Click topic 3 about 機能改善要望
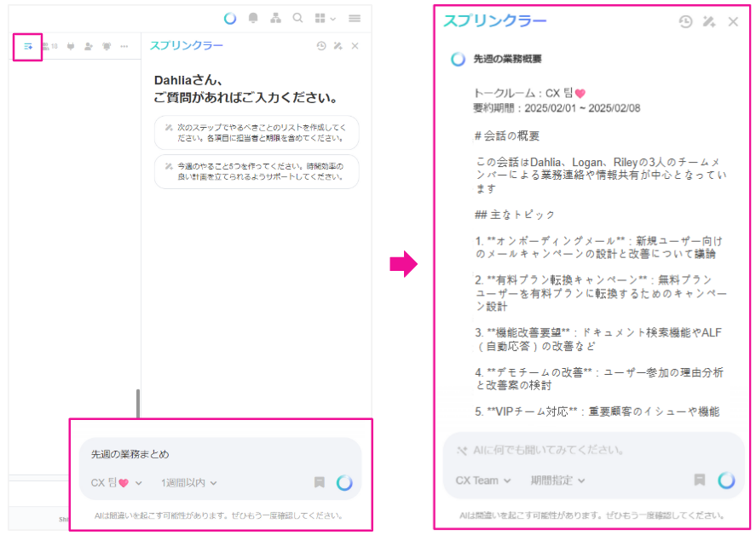This screenshot has height=535, width=756. (x=598, y=339)
